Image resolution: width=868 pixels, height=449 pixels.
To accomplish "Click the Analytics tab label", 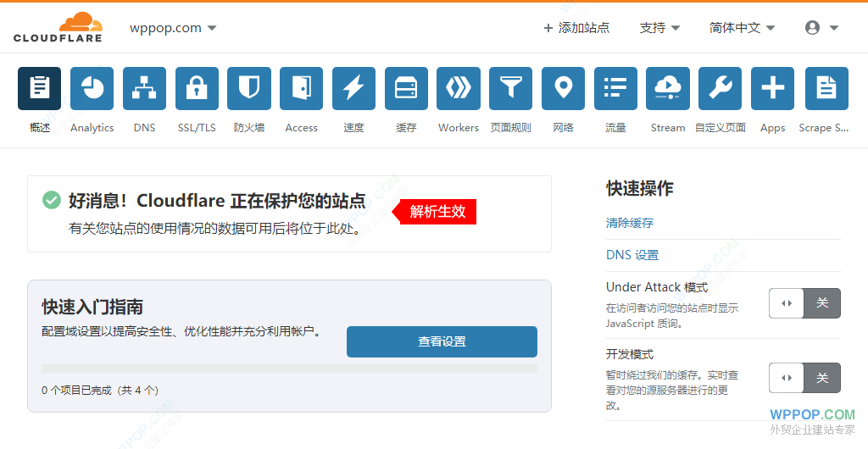I will [x=92, y=128].
